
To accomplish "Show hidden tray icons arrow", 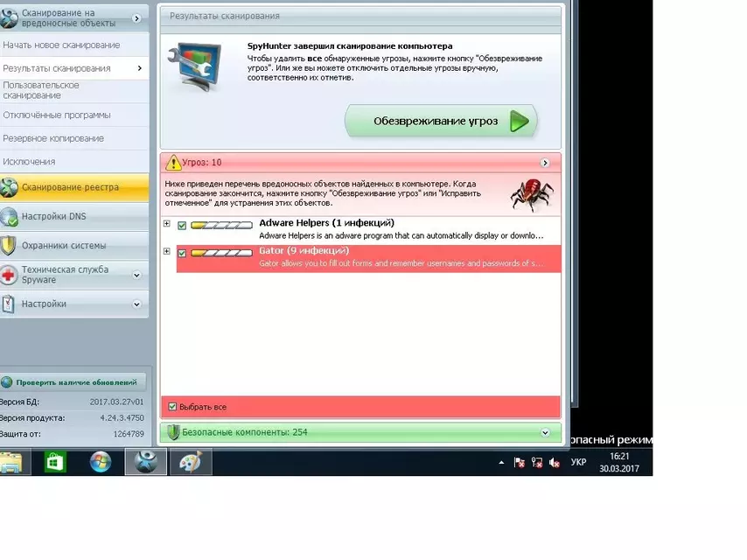I will (501, 462).
